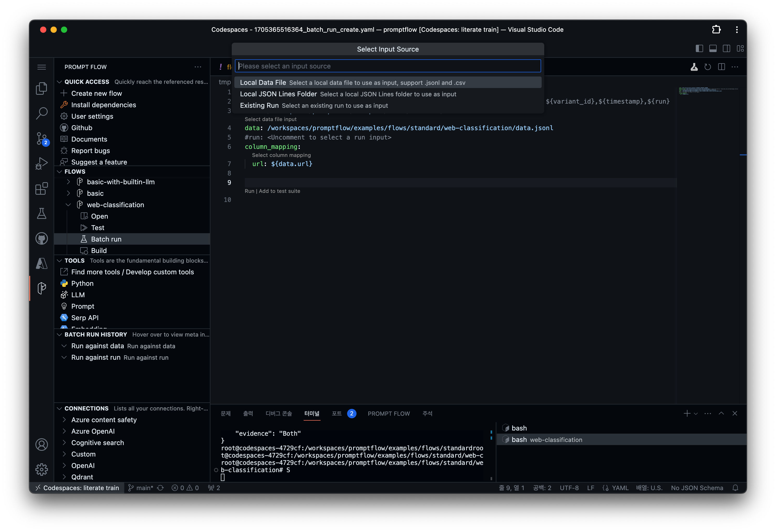This screenshot has height=532, width=776.
Task: Open errors and warnings status item
Action: point(185,488)
